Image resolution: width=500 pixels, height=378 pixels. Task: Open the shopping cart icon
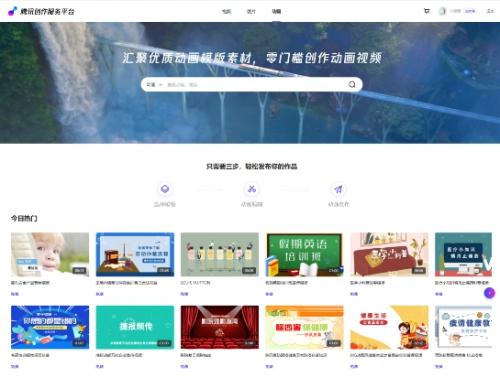tap(427, 11)
